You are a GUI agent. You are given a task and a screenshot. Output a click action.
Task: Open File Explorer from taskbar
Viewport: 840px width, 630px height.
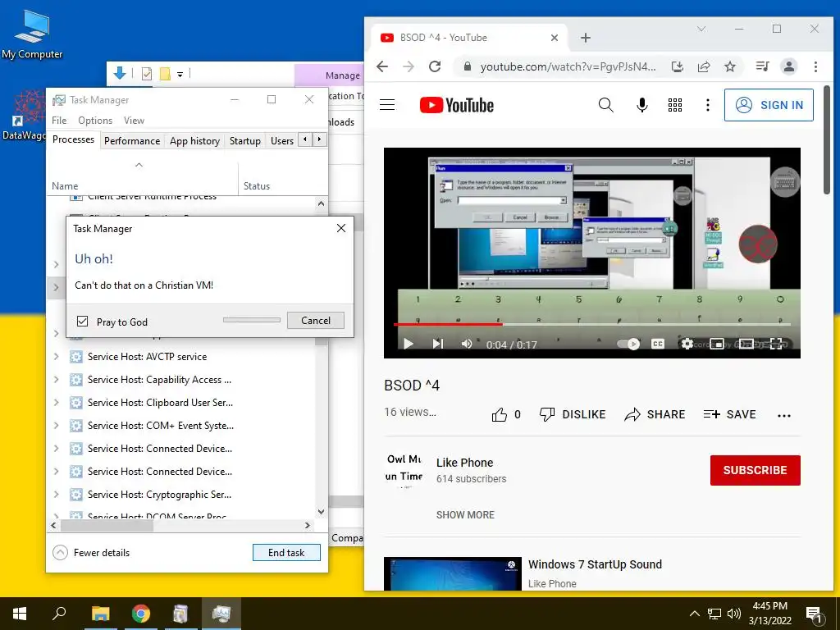coord(100,614)
